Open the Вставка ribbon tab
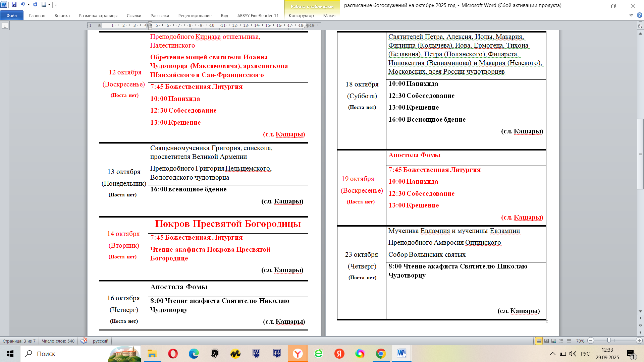644x362 pixels. [x=62, y=15]
